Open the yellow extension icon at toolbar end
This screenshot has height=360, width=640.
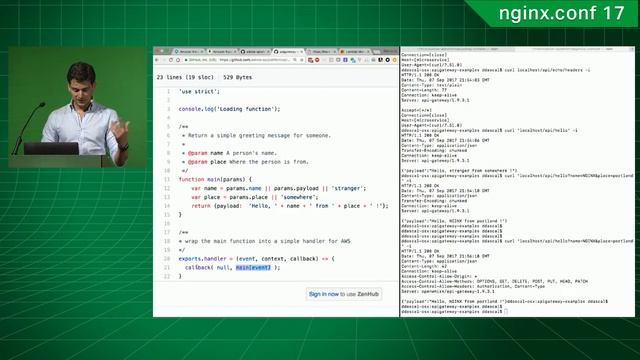pos(394,60)
